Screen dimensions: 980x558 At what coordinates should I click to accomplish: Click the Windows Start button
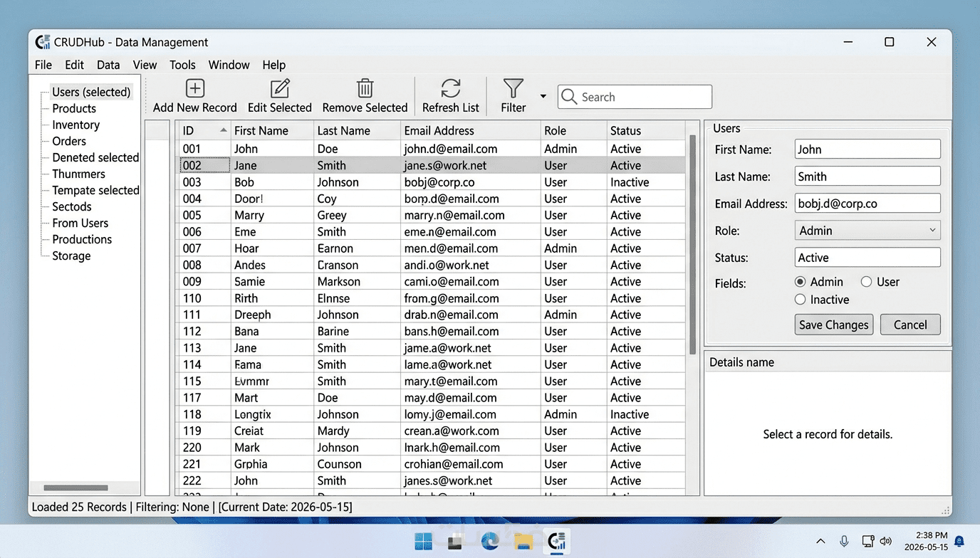423,542
